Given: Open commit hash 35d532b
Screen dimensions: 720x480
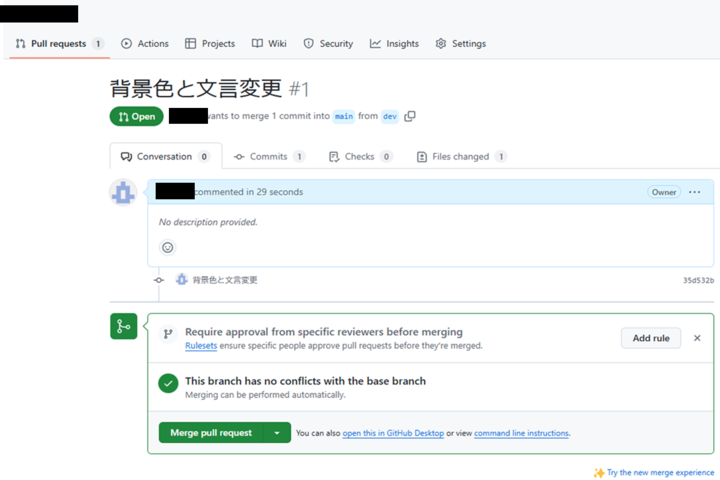Looking at the screenshot, I should click(x=698, y=280).
